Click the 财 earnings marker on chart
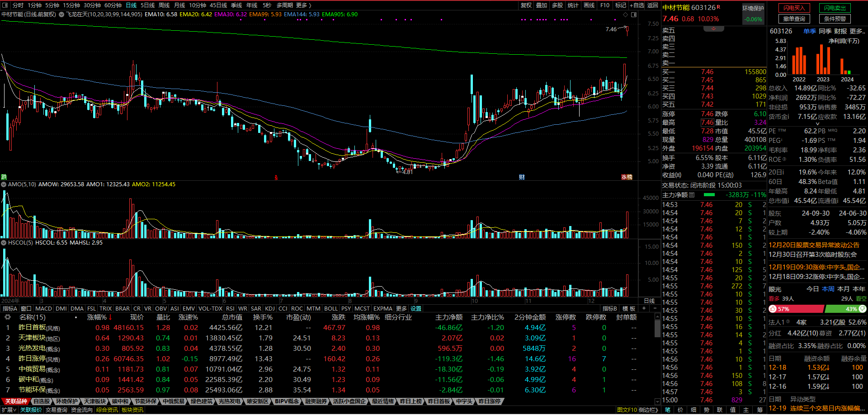The width and height of the screenshot is (868, 415). point(522,177)
